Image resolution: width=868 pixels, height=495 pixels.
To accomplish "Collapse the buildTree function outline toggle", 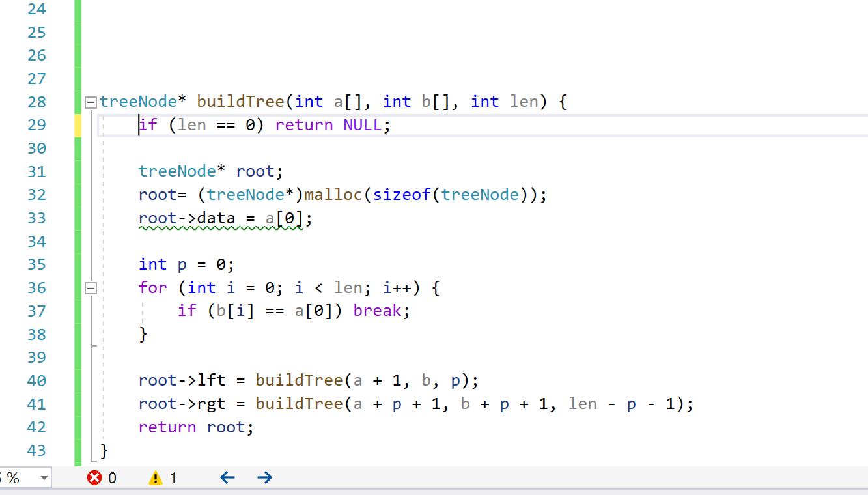I will pyautogui.click(x=91, y=102).
